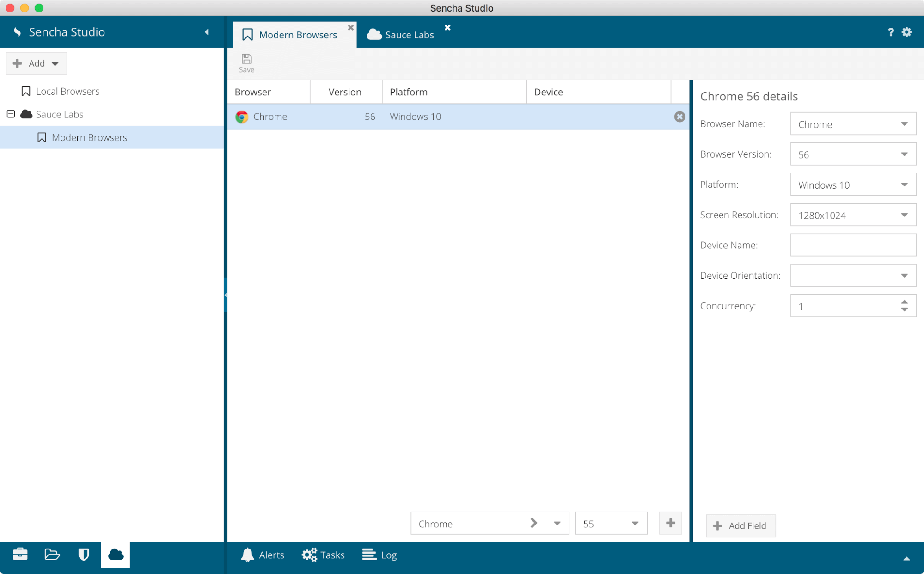The height and width of the screenshot is (574, 924).
Task: Open Platform dropdown
Action: (904, 185)
